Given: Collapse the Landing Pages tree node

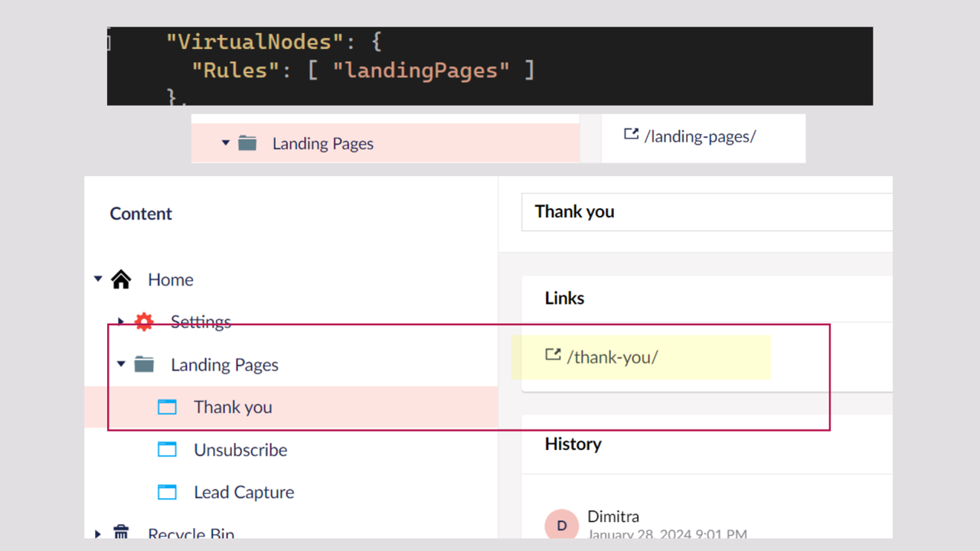Looking at the screenshot, I should coord(121,364).
